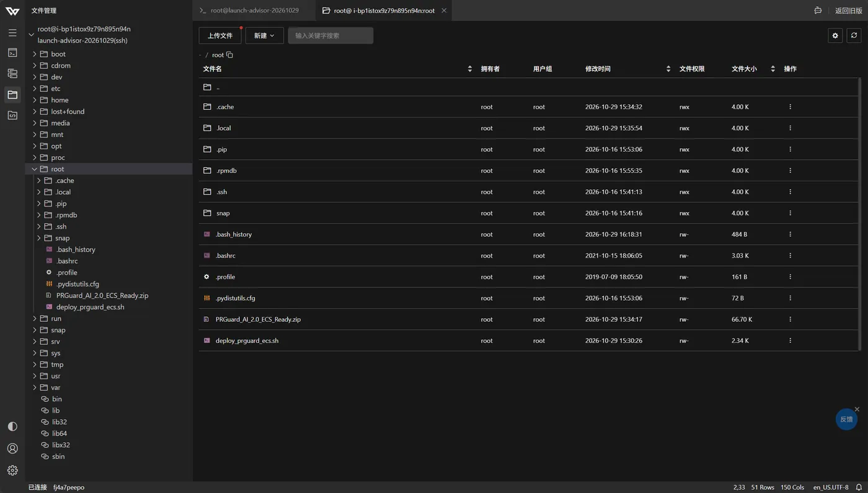Open actions menu for .bash_history row
868x493 pixels.
(x=790, y=234)
